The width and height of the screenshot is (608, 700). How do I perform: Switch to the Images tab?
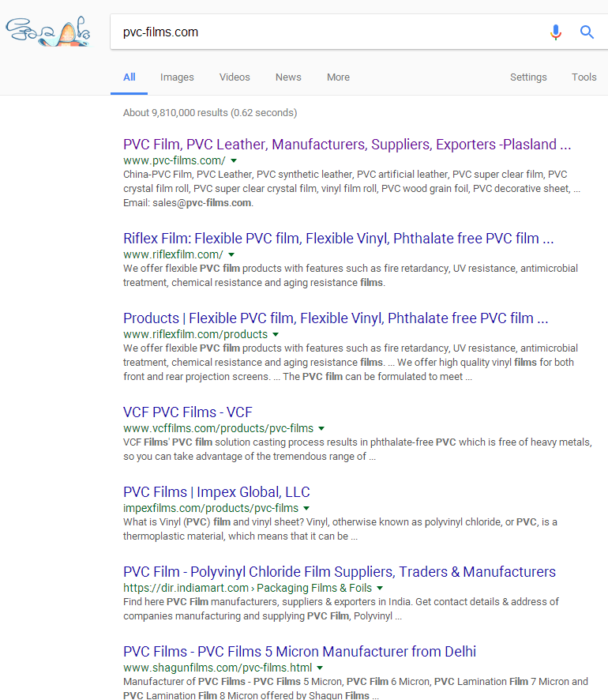[177, 77]
